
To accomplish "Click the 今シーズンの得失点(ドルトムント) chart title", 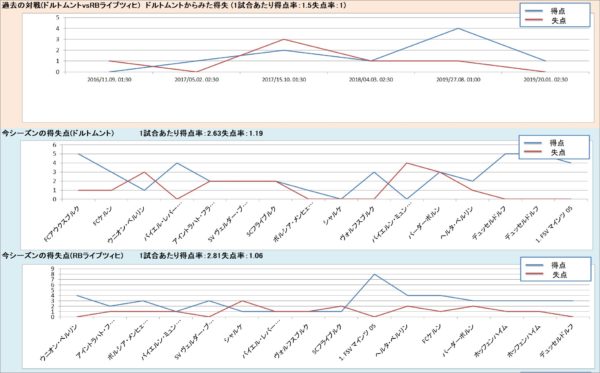I will (58, 133).
